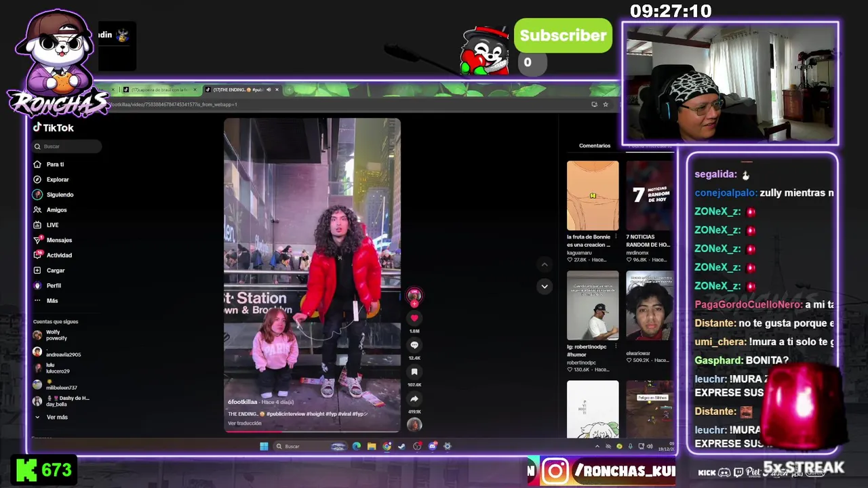Image resolution: width=868 pixels, height=488 pixels.
Task: Expand the Más options menu
Action: point(46,301)
